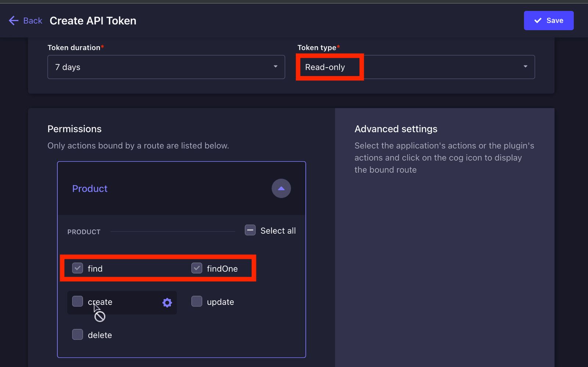
Task: Open the Token duration dropdown
Action: click(166, 67)
